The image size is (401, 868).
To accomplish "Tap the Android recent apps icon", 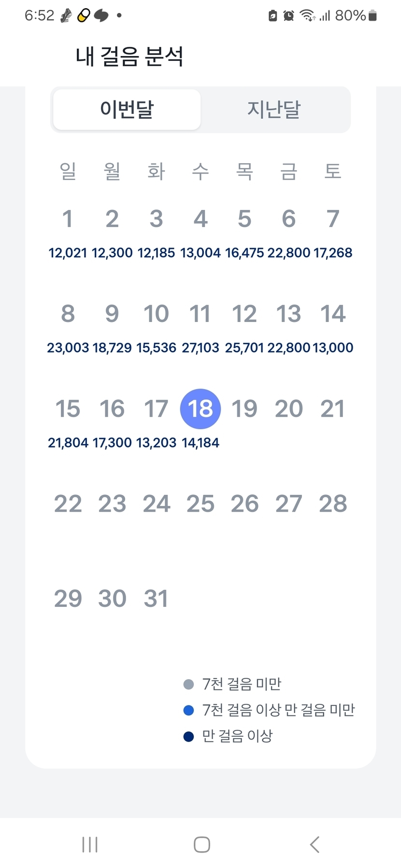I will [x=90, y=844].
